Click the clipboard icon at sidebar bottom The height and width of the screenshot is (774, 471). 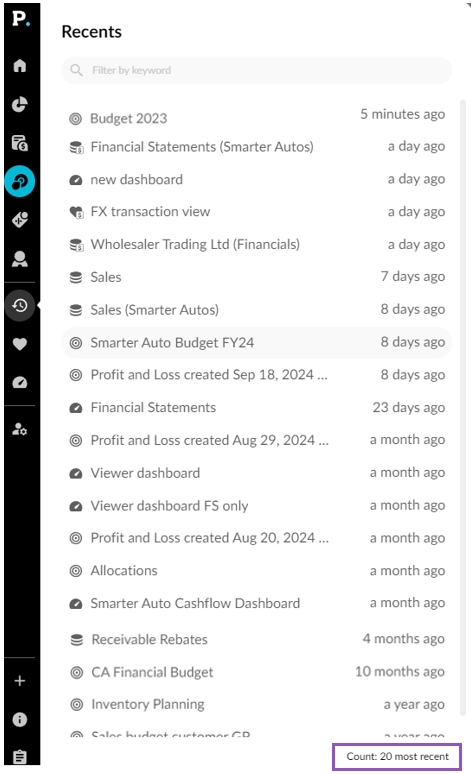click(20, 757)
